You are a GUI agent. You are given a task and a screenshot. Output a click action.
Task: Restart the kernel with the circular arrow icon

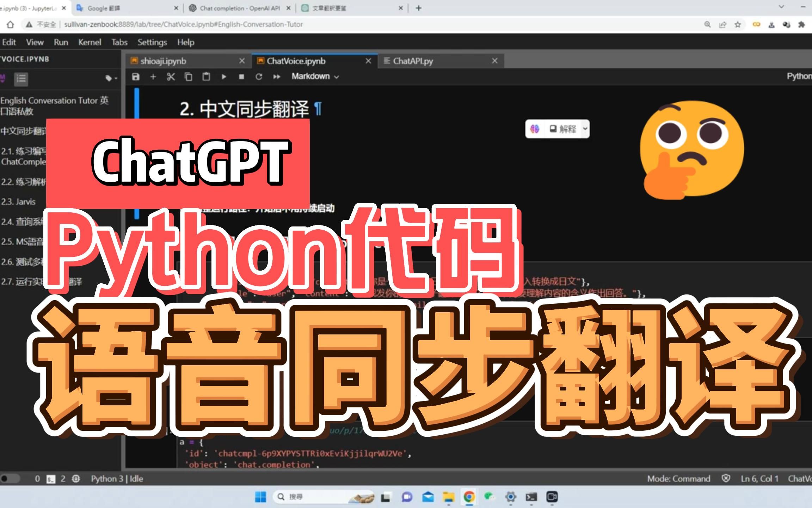(259, 77)
